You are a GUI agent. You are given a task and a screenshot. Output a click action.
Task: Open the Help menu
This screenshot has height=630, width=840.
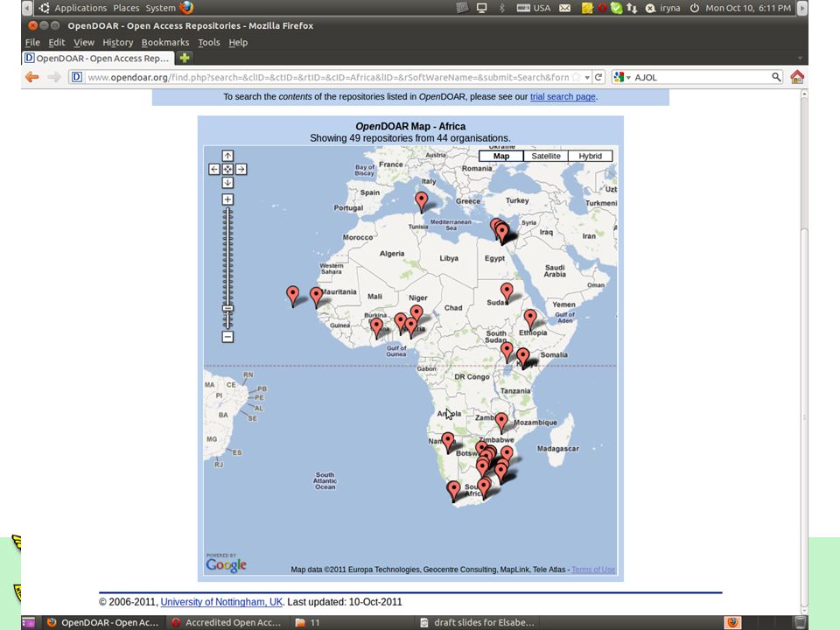coord(238,42)
